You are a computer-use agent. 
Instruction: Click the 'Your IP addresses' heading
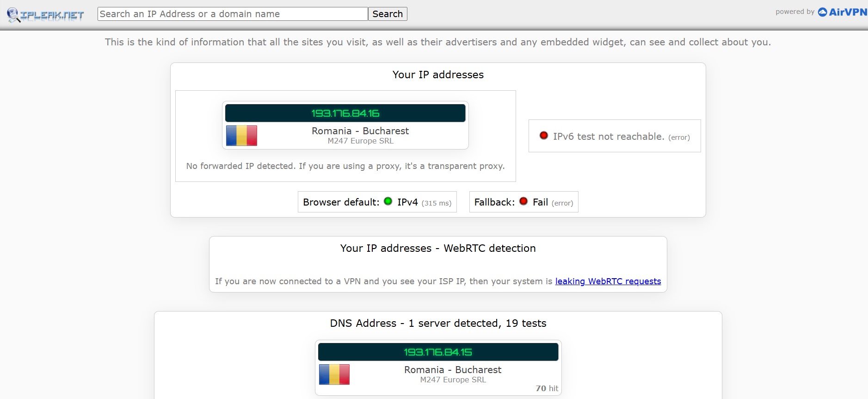click(438, 75)
